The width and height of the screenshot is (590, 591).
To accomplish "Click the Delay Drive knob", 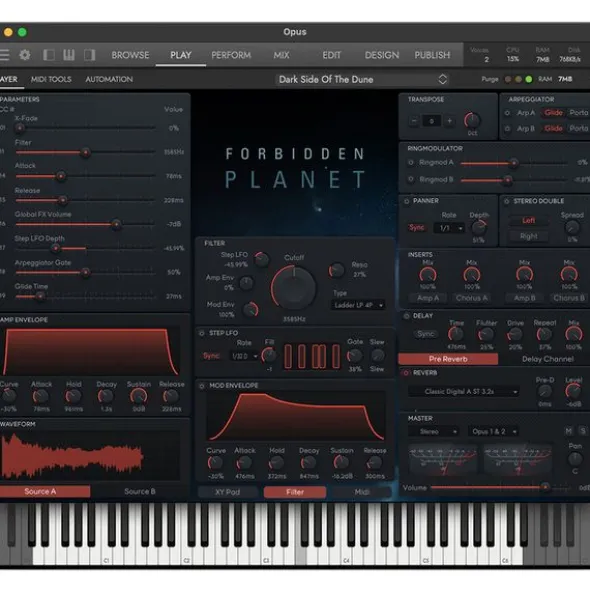I will (515, 334).
